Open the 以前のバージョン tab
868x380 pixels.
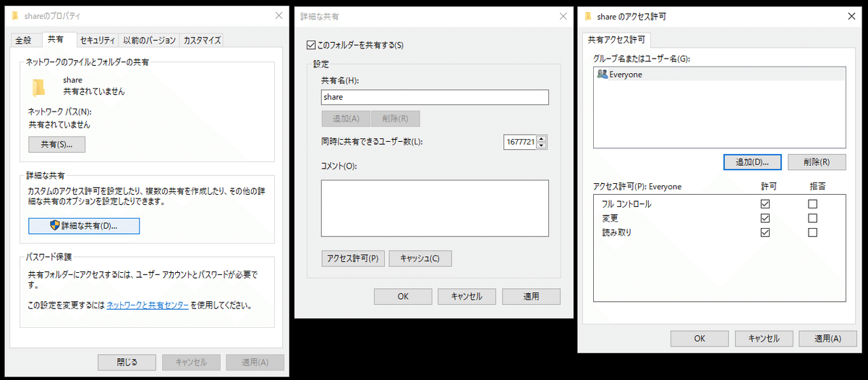[149, 40]
